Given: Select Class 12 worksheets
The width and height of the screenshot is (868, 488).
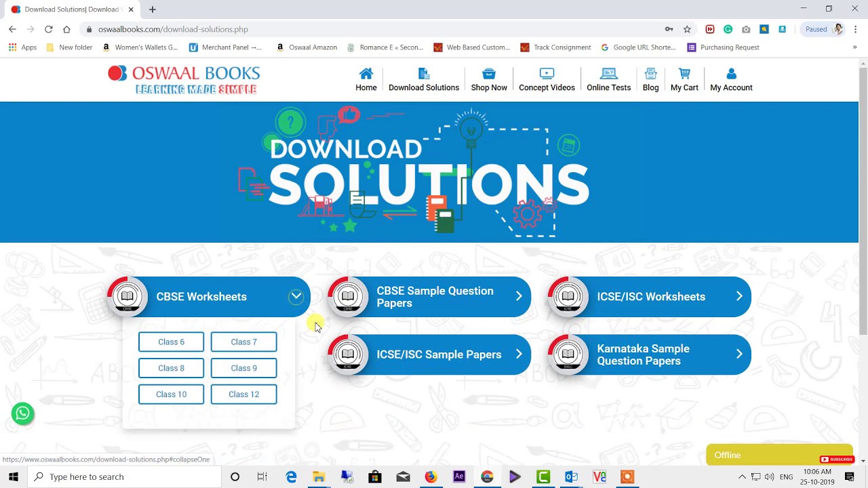Looking at the screenshot, I should click(243, 394).
